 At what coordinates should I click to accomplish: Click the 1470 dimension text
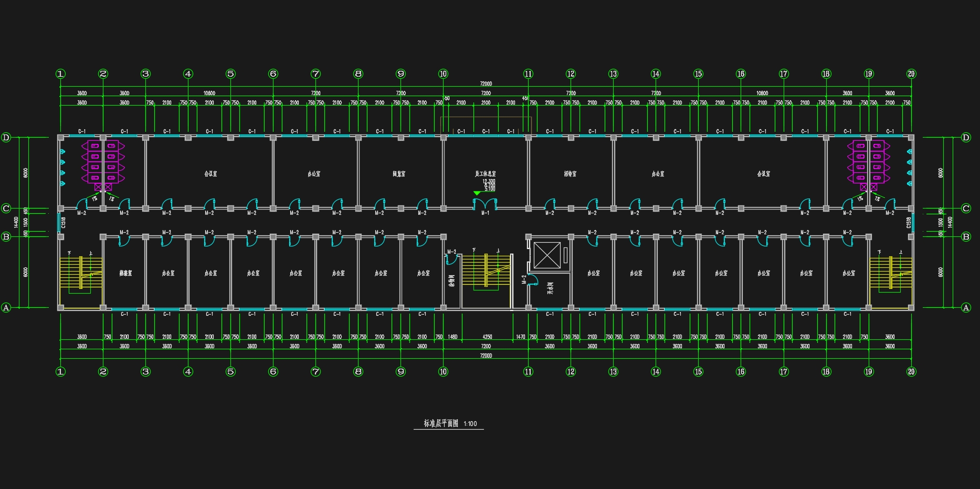coord(520,337)
